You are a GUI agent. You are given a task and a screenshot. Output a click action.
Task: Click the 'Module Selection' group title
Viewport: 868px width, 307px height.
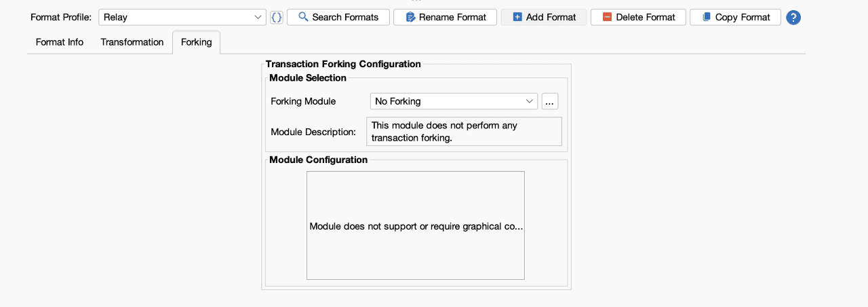308,77
